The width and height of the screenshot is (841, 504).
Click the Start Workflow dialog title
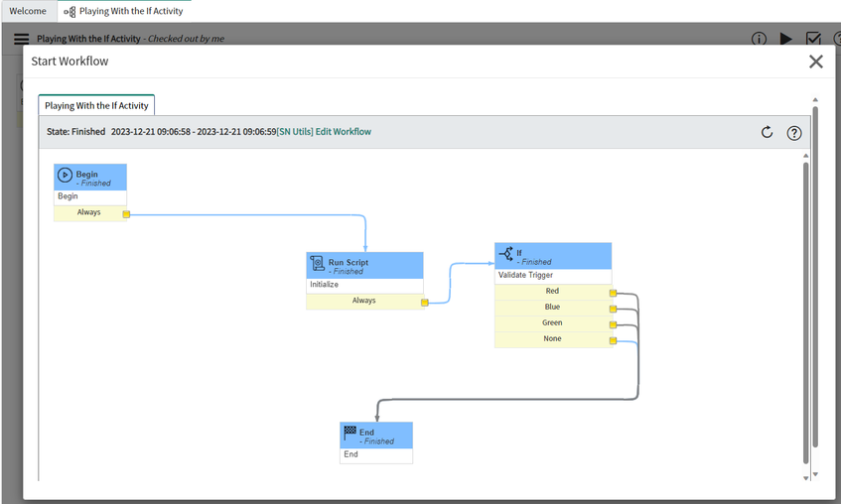[x=70, y=62]
